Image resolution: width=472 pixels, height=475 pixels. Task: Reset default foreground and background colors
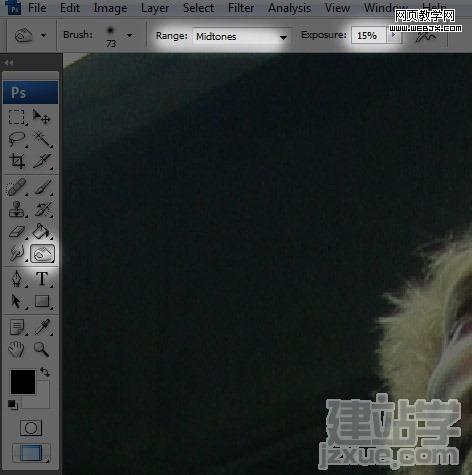pos(13,405)
